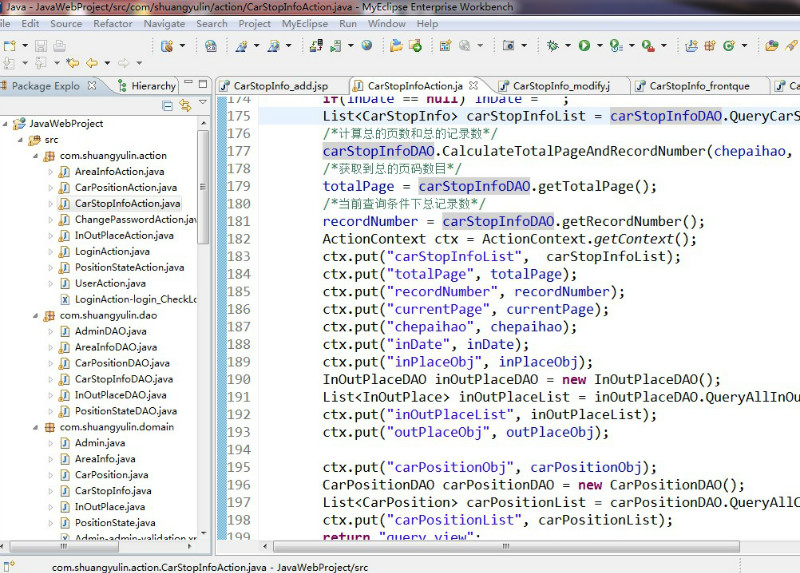
Task: Select UserAction.java in the tree
Action: click(110, 283)
